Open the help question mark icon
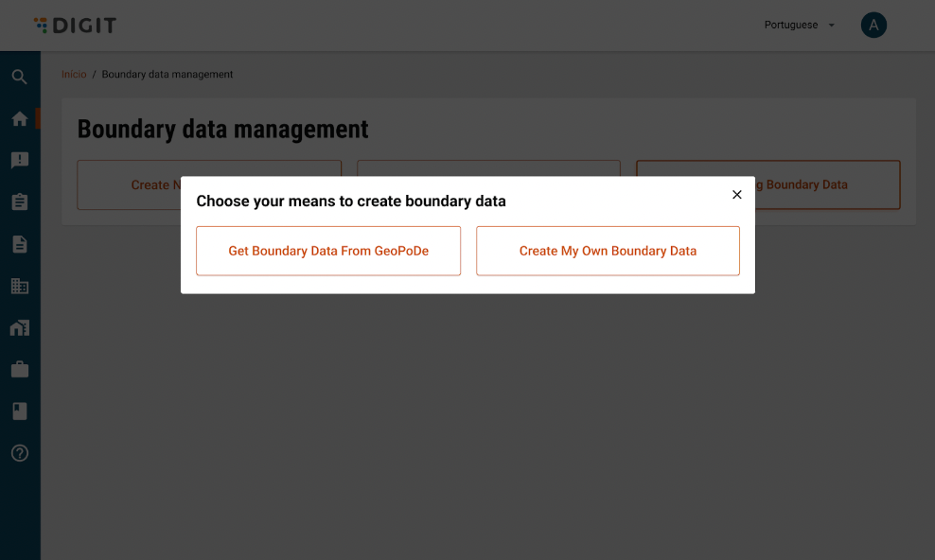This screenshot has width=935, height=560. coord(19,453)
